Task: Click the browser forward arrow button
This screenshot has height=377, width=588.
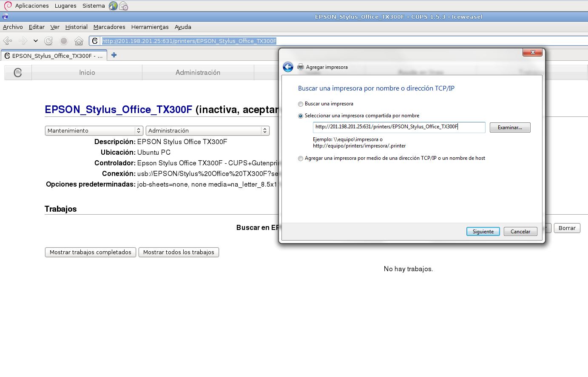Action: point(23,41)
